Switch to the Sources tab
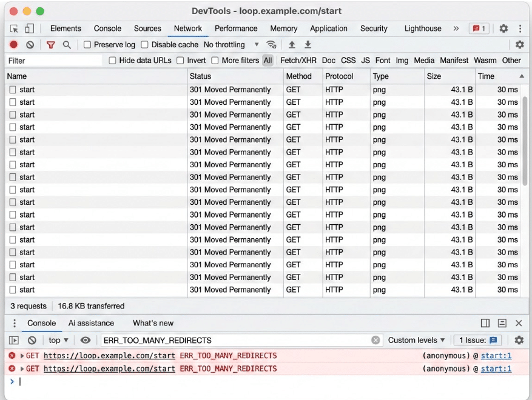The image size is (532, 400). 147,28
